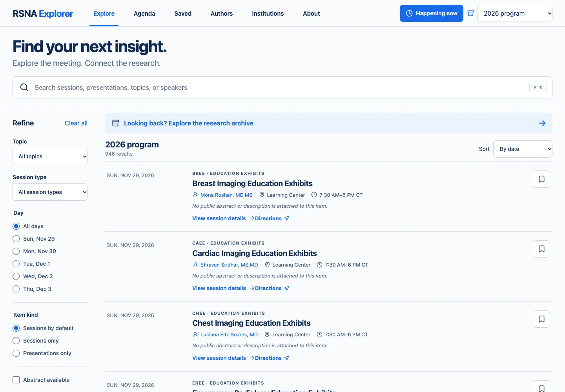The width and height of the screenshot is (565, 392).
Task: Choose the Tue, Dec 1 day filter
Action: pyautogui.click(x=16, y=264)
